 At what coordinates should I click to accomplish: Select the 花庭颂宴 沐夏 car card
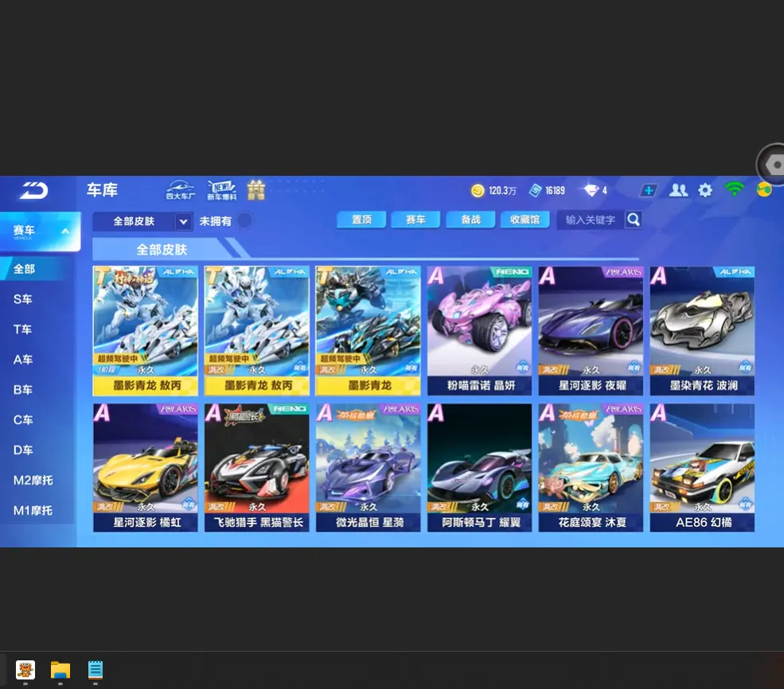[591, 468]
